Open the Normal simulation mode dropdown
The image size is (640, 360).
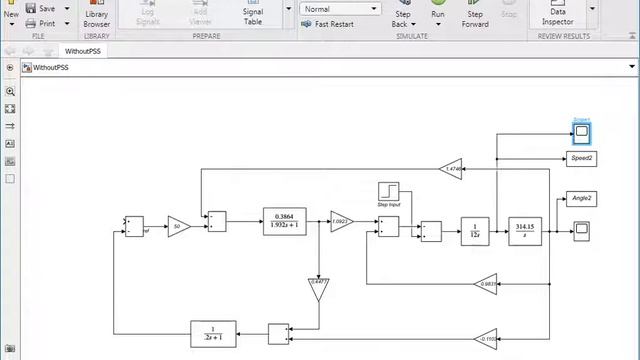340,9
